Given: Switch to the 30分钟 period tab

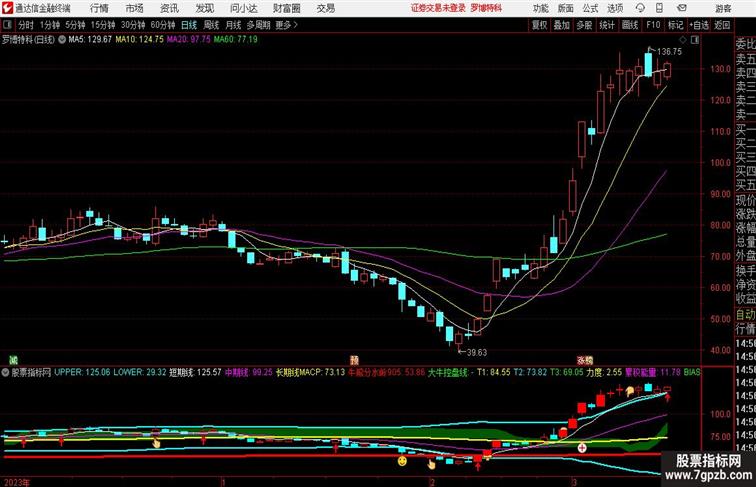Looking at the screenshot, I should coord(133,25).
